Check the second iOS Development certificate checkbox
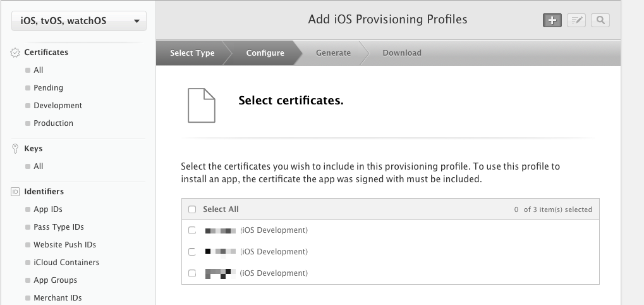 [191, 252]
